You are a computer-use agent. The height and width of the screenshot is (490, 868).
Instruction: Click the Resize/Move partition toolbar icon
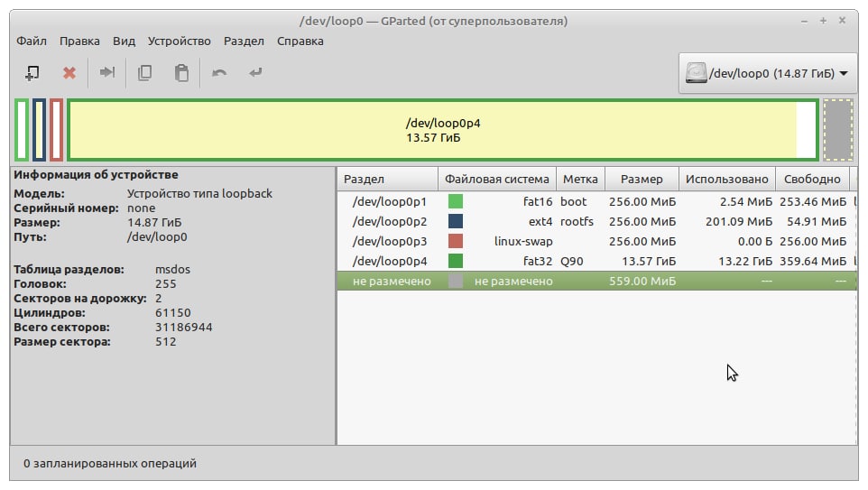[106, 72]
